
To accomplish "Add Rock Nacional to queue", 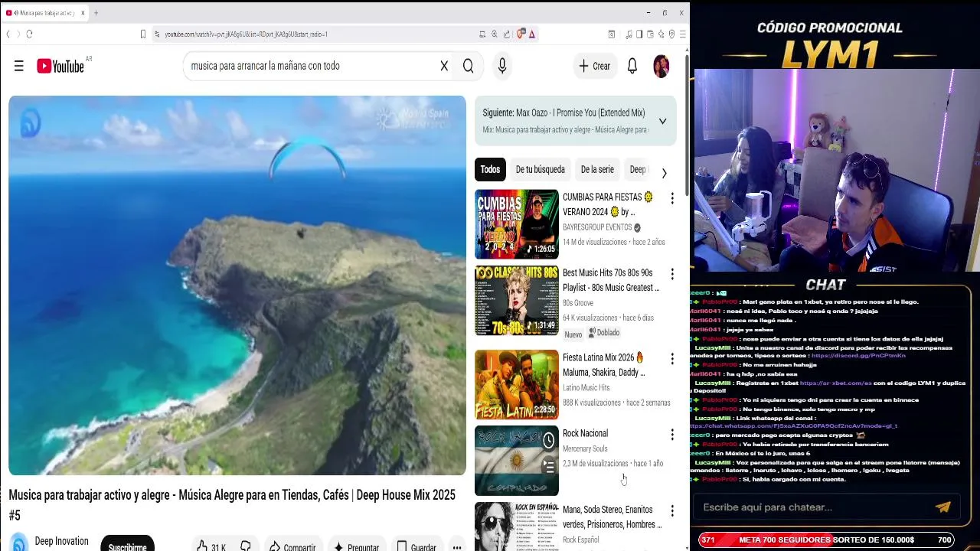I will [x=549, y=466].
